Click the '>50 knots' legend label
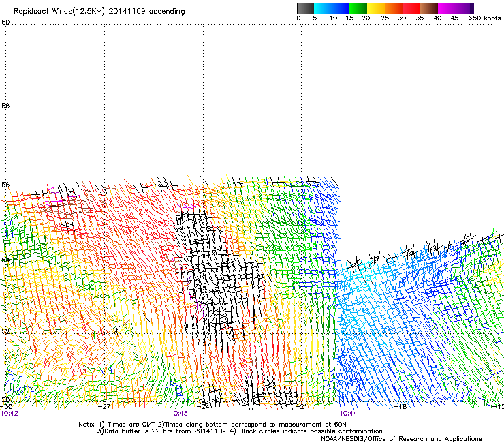Viewport: 504px width, 443px height. click(484, 18)
